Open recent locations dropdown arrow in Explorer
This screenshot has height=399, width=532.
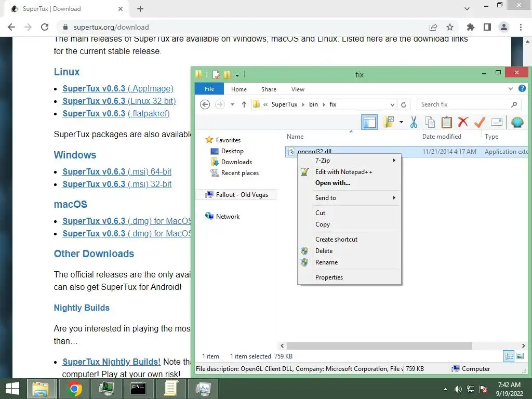point(232,104)
